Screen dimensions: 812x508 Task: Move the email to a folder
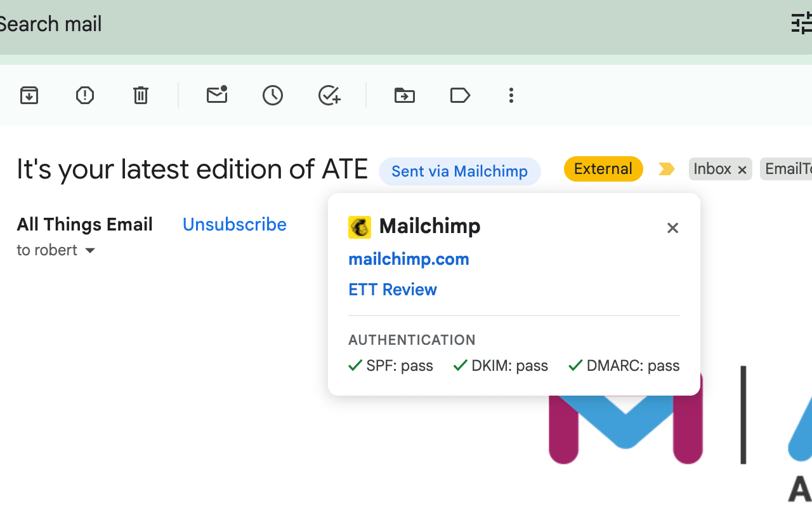click(x=404, y=95)
